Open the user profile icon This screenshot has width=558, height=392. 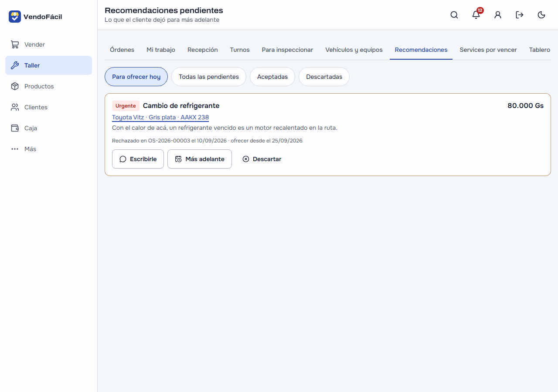pos(498,15)
